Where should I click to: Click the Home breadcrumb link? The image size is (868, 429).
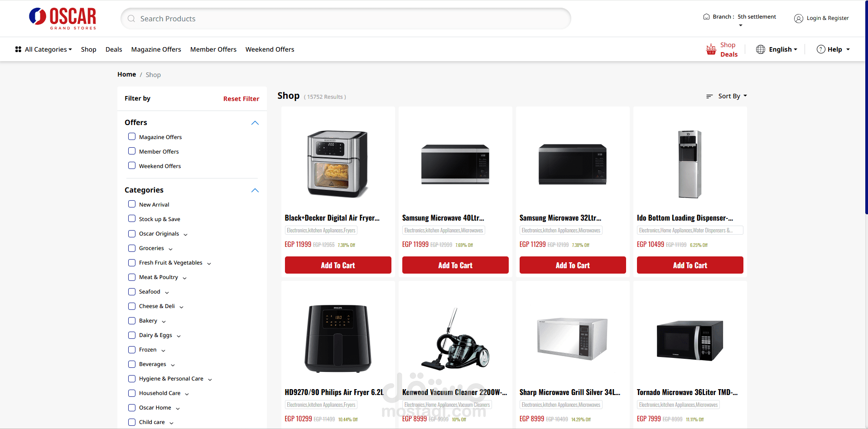[x=126, y=74]
